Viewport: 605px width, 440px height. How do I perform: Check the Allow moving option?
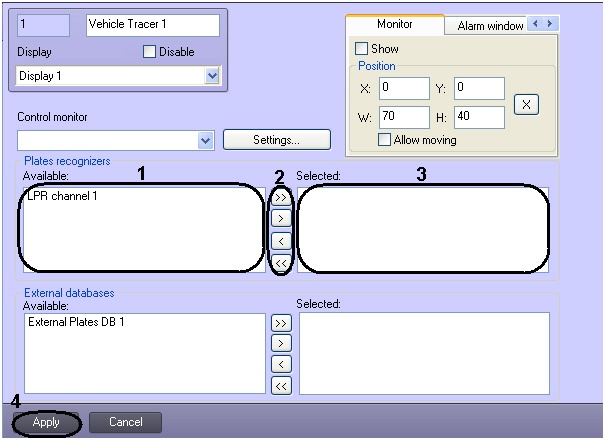coord(384,140)
